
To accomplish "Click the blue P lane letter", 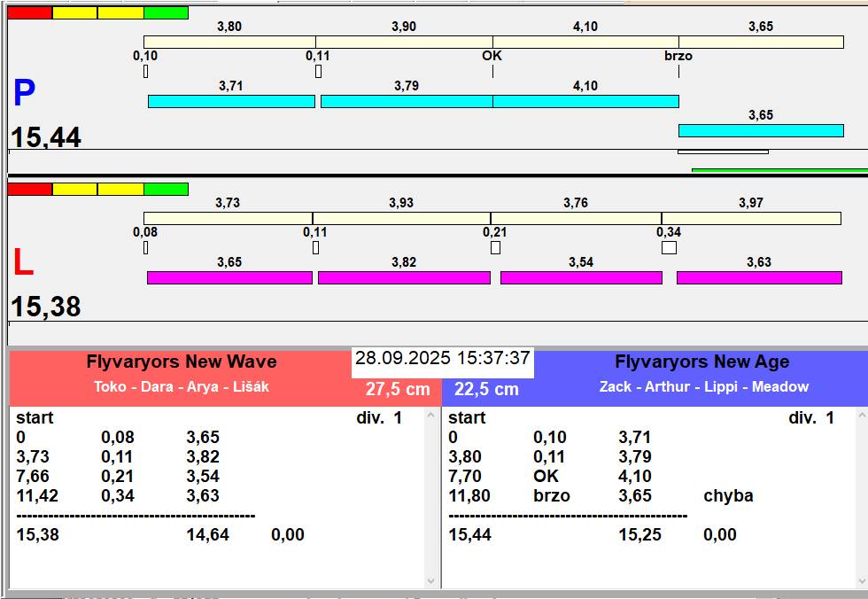I will (x=24, y=94).
